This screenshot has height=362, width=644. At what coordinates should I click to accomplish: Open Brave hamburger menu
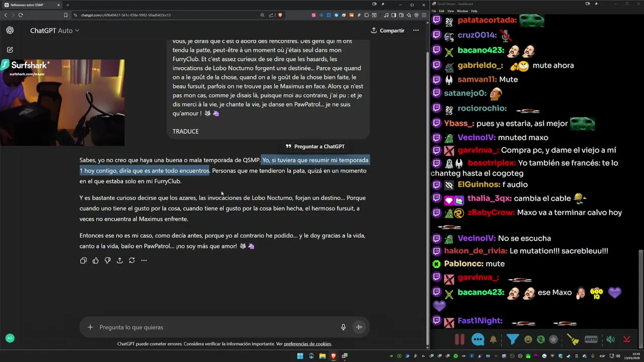424,15
